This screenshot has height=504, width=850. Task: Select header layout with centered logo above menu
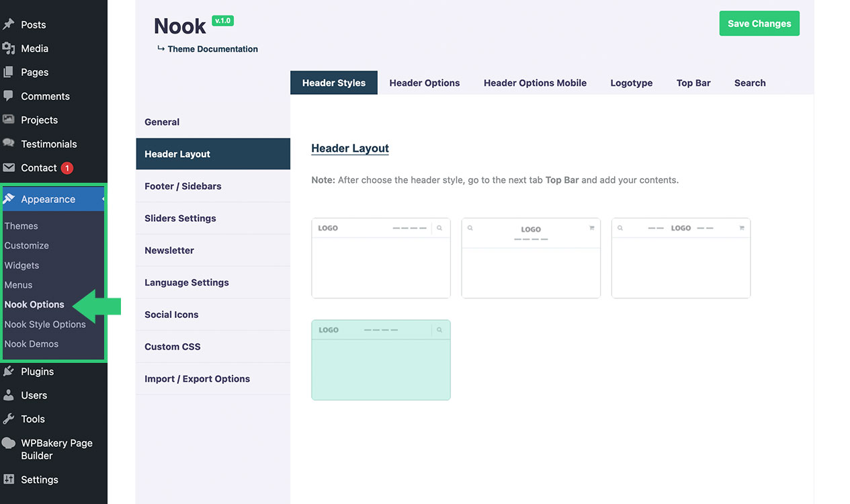(x=530, y=258)
